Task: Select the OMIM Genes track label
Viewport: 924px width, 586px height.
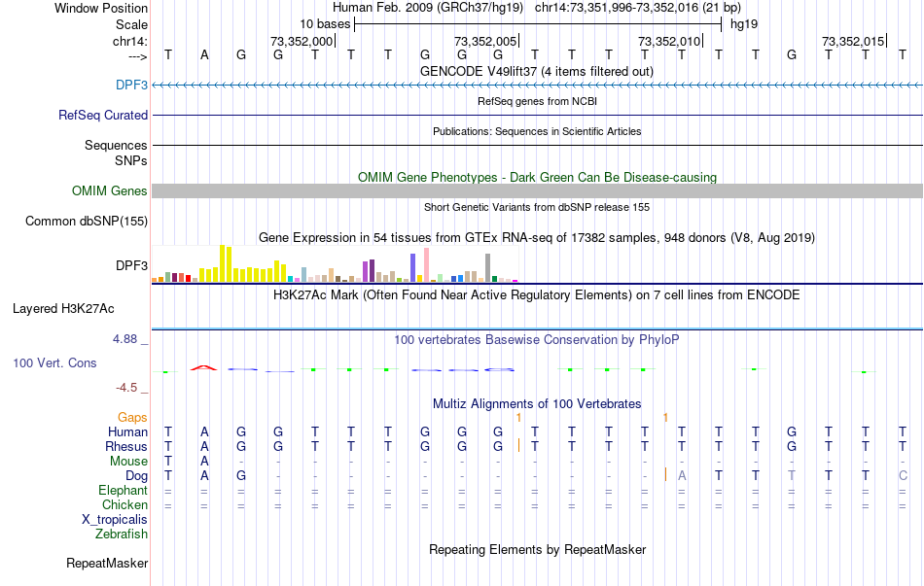Action: click(x=109, y=190)
